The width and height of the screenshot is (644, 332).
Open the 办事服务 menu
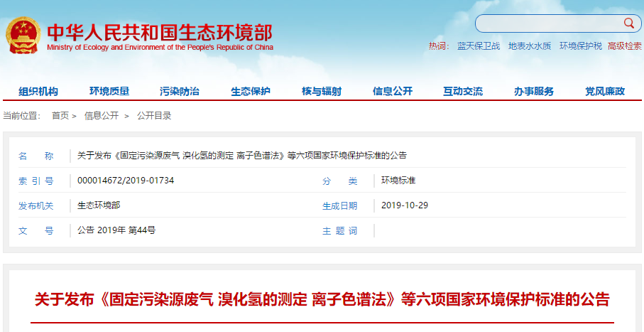point(534,91)
